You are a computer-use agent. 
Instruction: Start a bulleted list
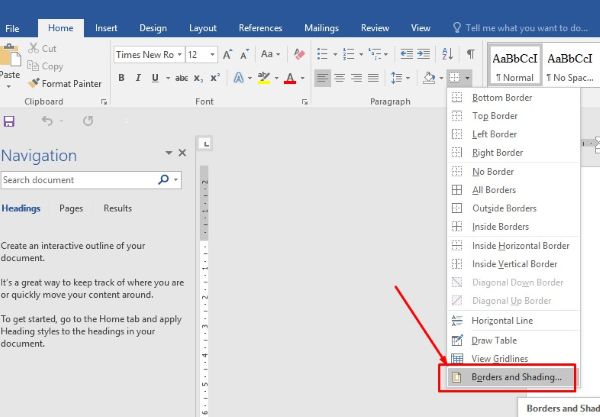pyautogui.click(x=323, y=54)
